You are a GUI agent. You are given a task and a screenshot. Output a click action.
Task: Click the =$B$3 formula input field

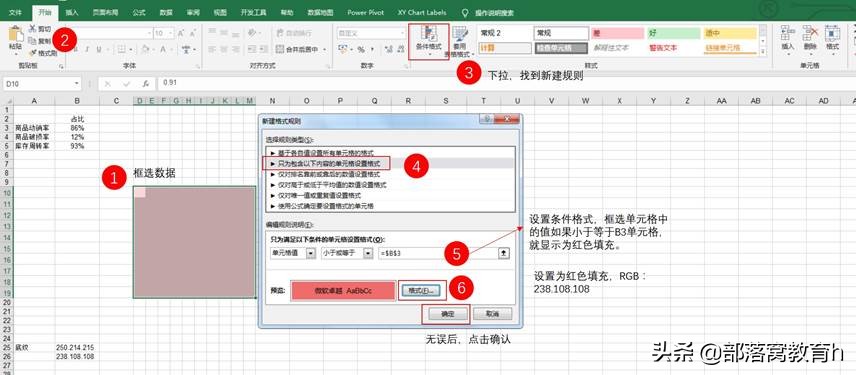pos(437,254)
